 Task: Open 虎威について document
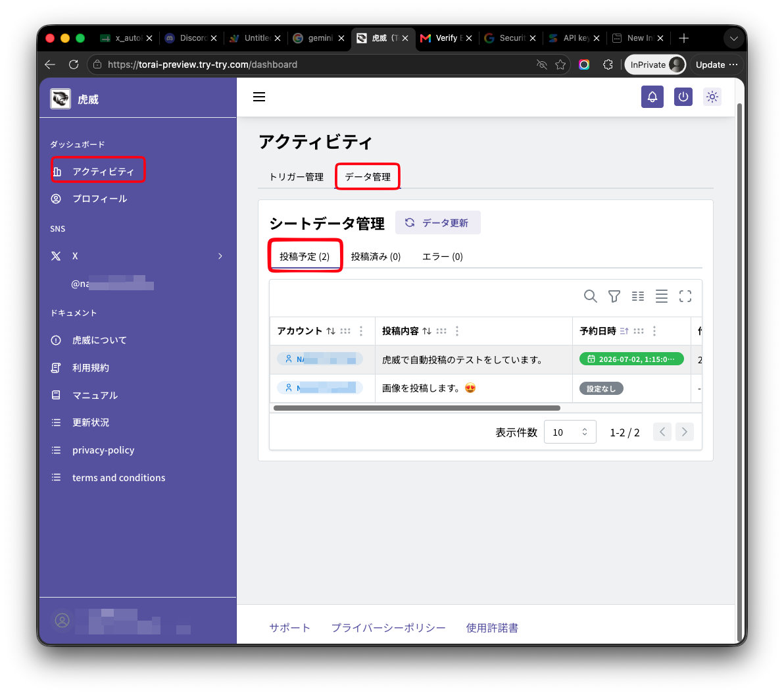click(x=99, y=340)
